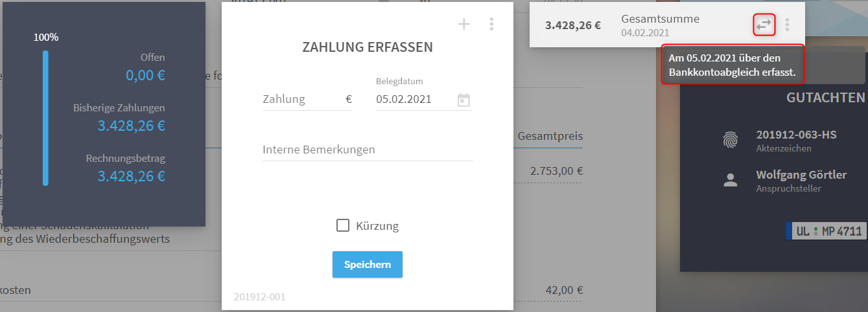Screen dimensions: 868x312
Task: Click the claimant name Wolfgang Görtler
Action: pos(801,175)
